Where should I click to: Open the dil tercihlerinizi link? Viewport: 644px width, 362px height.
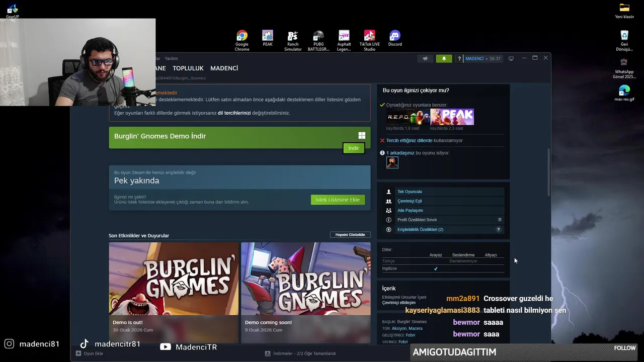coord(234,113)
